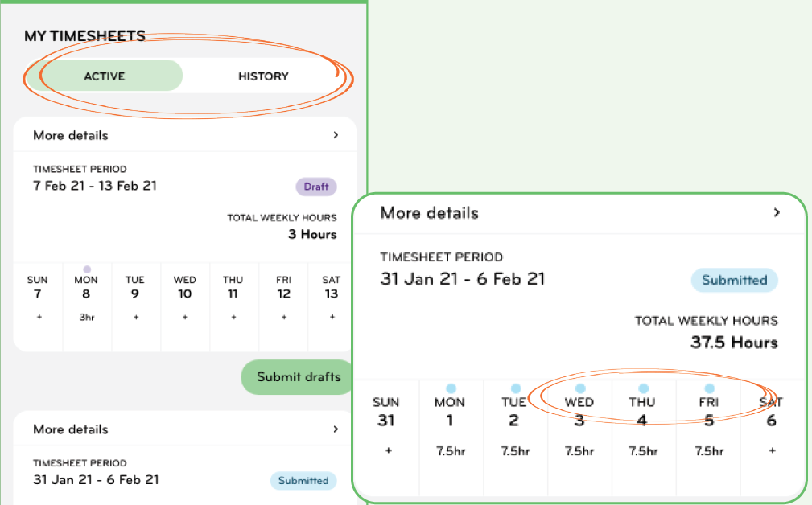Expand More details for 7 Feb draft timesheet
Screen dimensions: 812x505
184,135
